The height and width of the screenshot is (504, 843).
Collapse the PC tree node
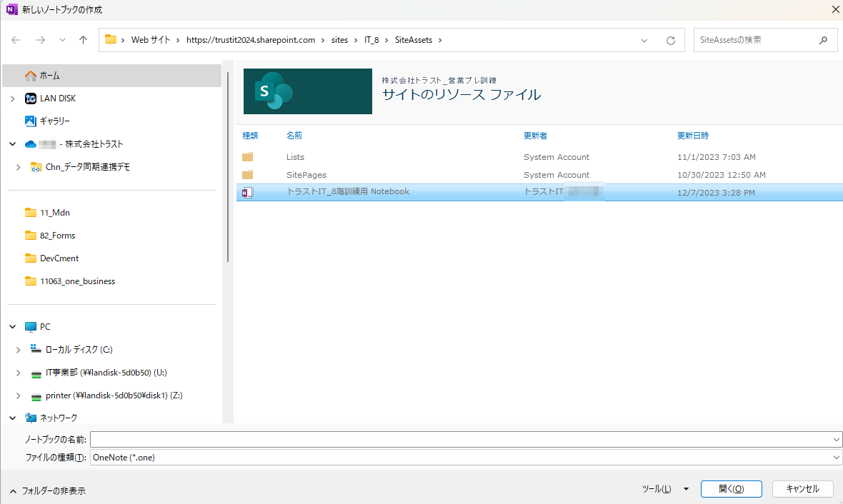click(x=12, y=327)
